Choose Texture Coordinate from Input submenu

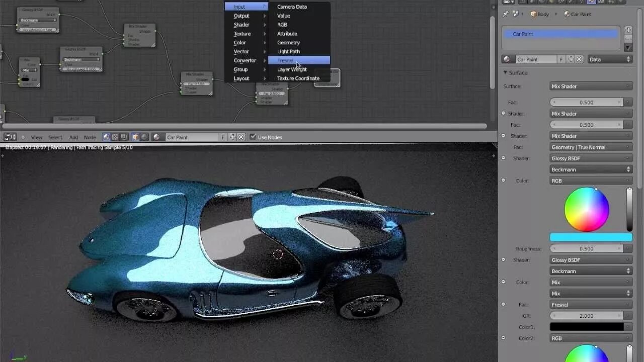[299, 78]
